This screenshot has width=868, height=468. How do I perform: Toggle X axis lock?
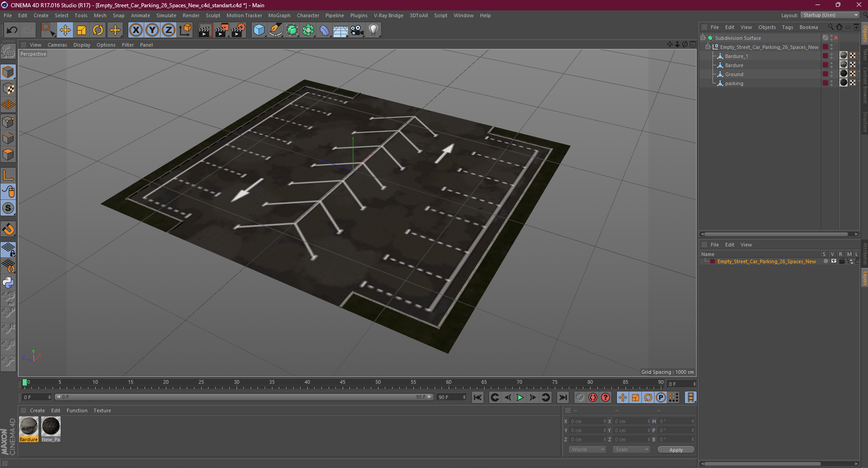(136, 30)
